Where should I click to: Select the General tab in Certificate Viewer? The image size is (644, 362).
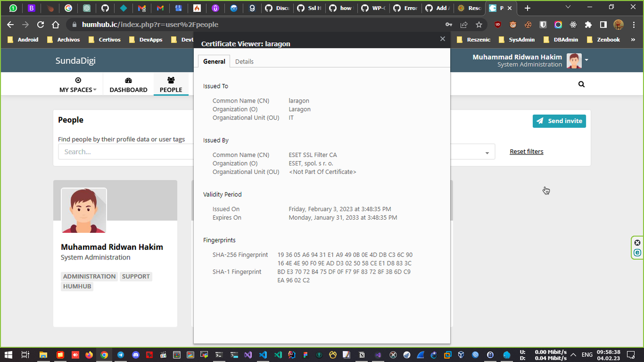click(214, 61)
